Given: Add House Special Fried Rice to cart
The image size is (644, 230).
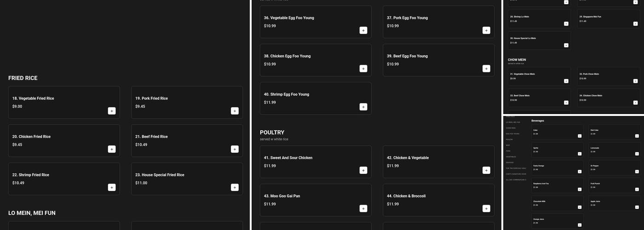Looking at the screenshot, I should pyautogui.click(x=235, y=187).
